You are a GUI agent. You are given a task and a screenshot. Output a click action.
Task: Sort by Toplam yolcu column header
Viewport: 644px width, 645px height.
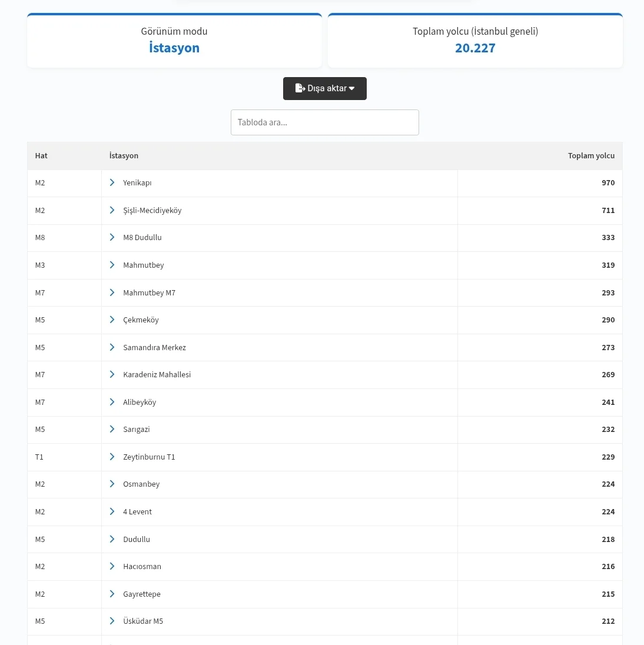(x=591, y=156)
